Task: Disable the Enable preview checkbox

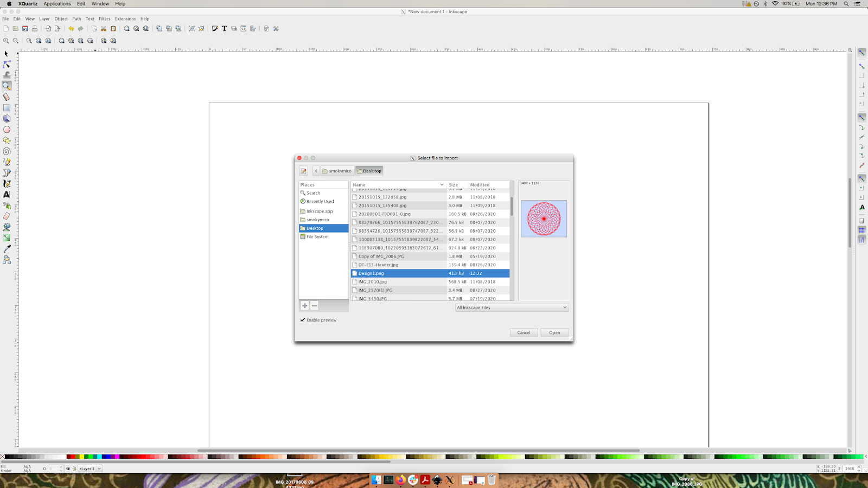Action: pyautogui.click(x=302, y=320)
